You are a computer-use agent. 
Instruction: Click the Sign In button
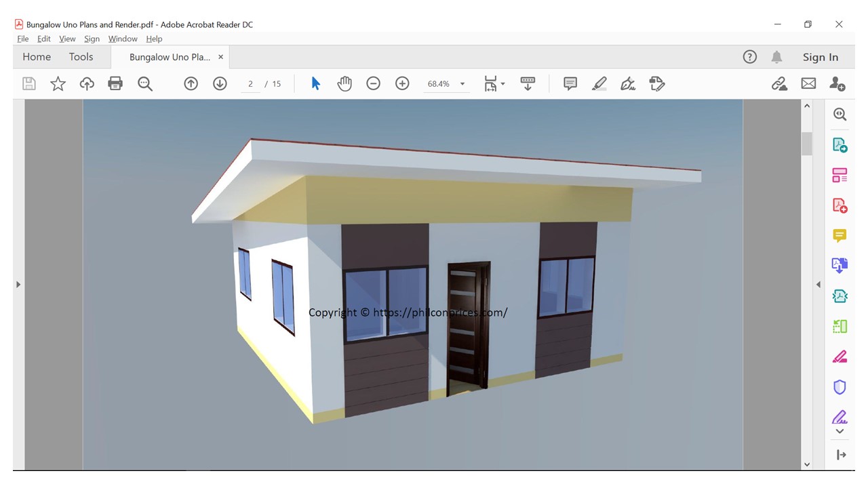tap(820, 57)
